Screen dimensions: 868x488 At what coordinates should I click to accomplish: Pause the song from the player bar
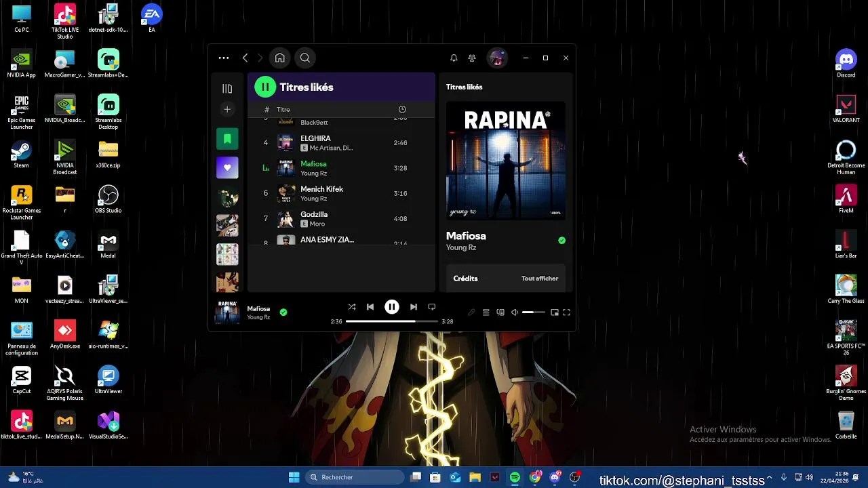tap(392, 307)
